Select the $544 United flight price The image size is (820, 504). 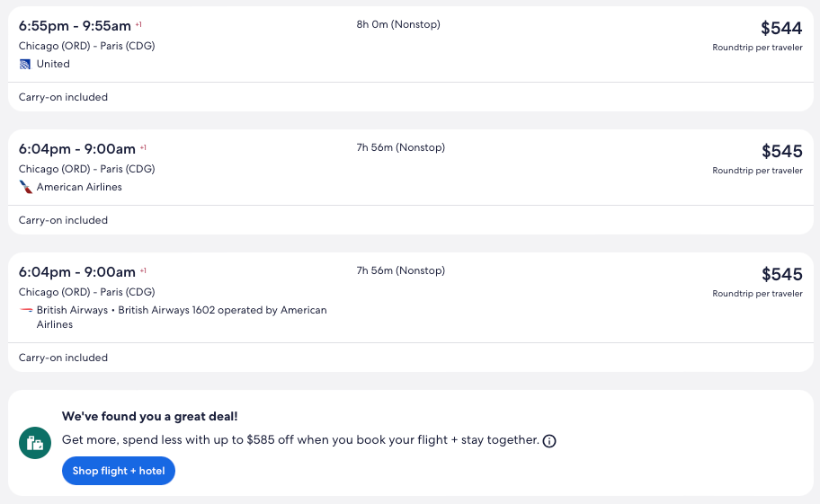click(780, 28)
